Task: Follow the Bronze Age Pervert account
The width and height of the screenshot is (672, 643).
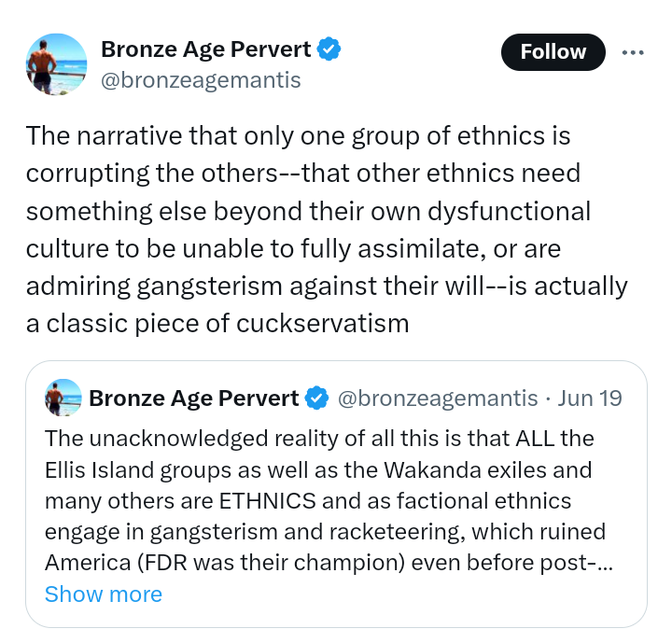Action: pos(553,52)
